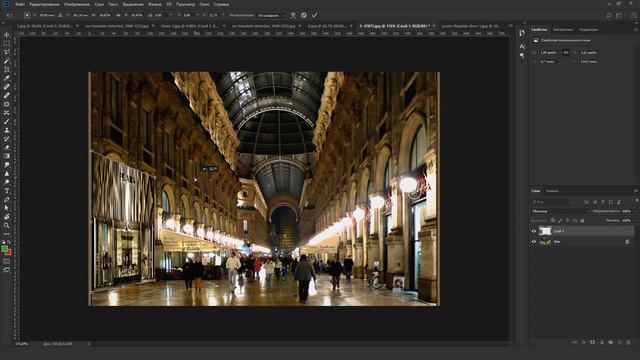
Task: Toggle maintain aspect ratio link in options bar
Action: pos(118,15)
